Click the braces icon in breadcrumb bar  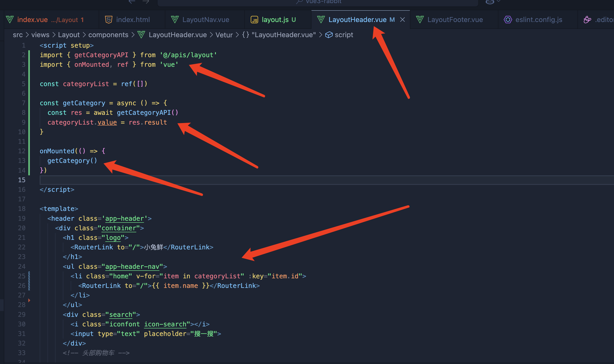[245, 35]
